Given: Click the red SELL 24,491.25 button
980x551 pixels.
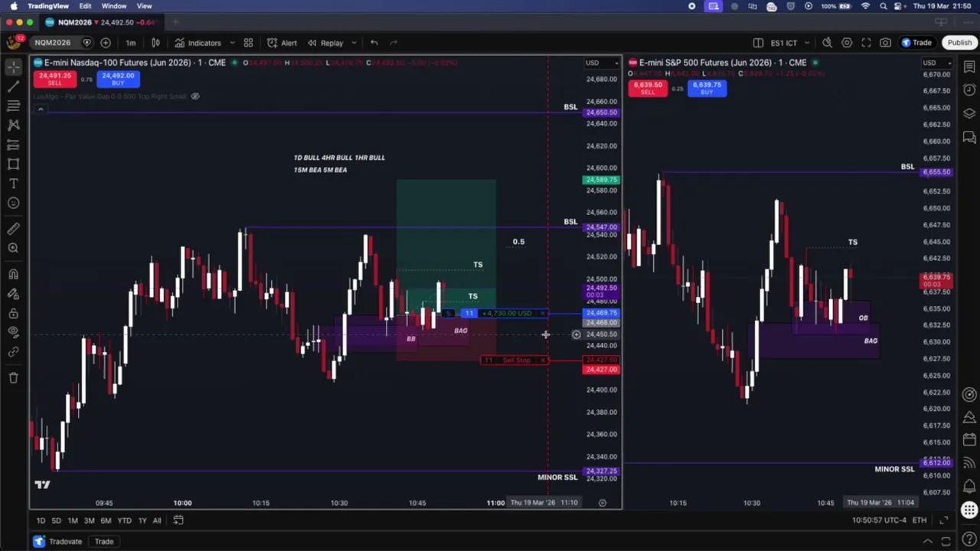Looking at the screenshot, I should coord(54,79).
